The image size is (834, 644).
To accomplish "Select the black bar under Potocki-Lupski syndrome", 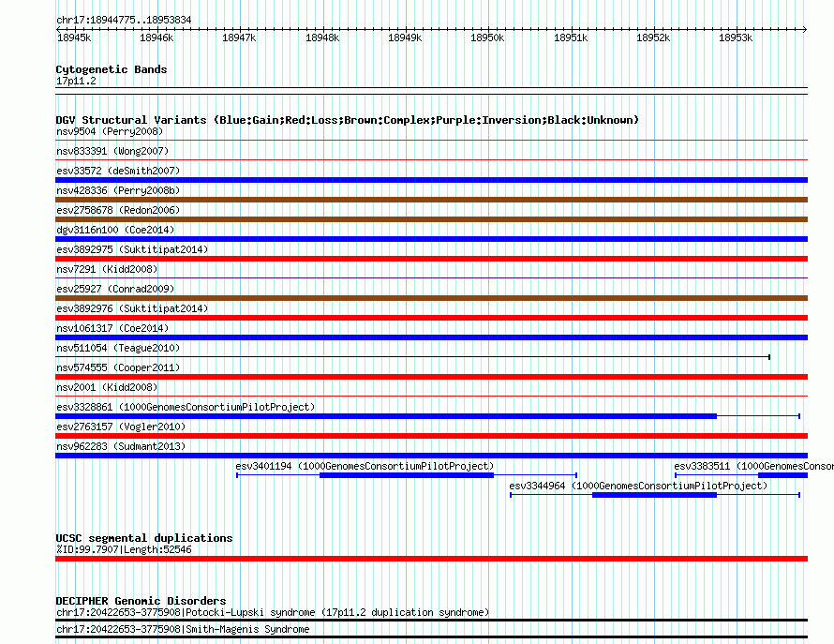I will [x=431, y=620].
